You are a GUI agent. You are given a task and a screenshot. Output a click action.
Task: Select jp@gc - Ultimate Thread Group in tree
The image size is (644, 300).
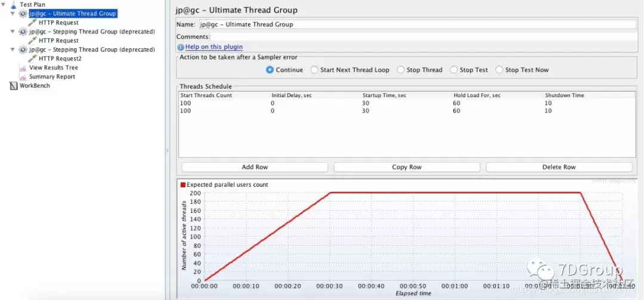click(x=73, y=14)
